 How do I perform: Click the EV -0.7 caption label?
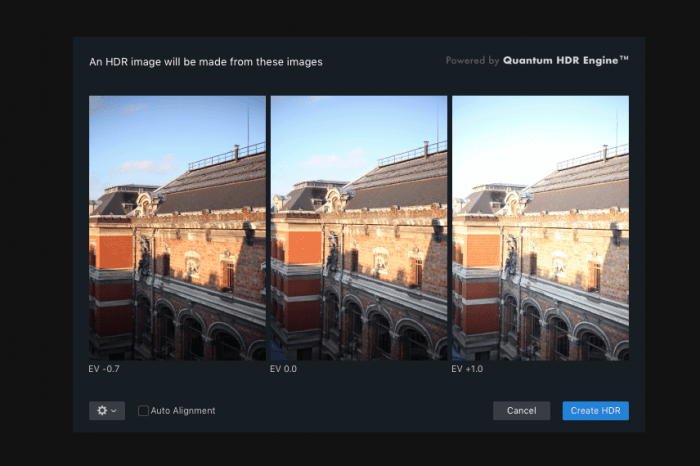[x=104, y=369]
